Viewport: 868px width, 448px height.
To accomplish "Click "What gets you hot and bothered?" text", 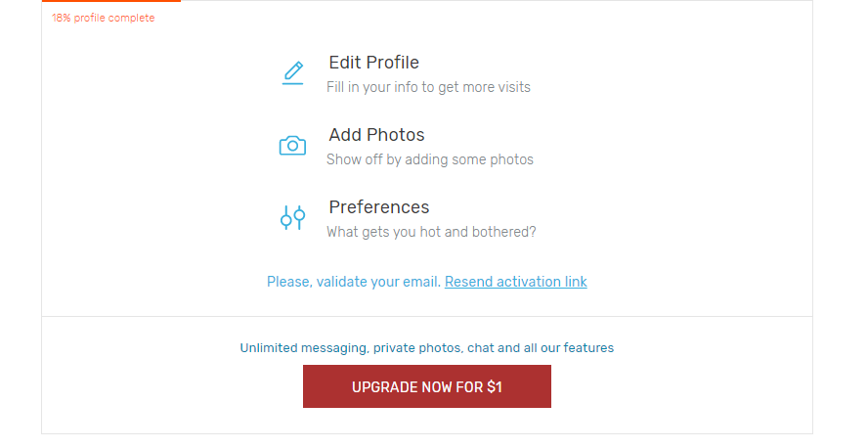I will (431, 232).
